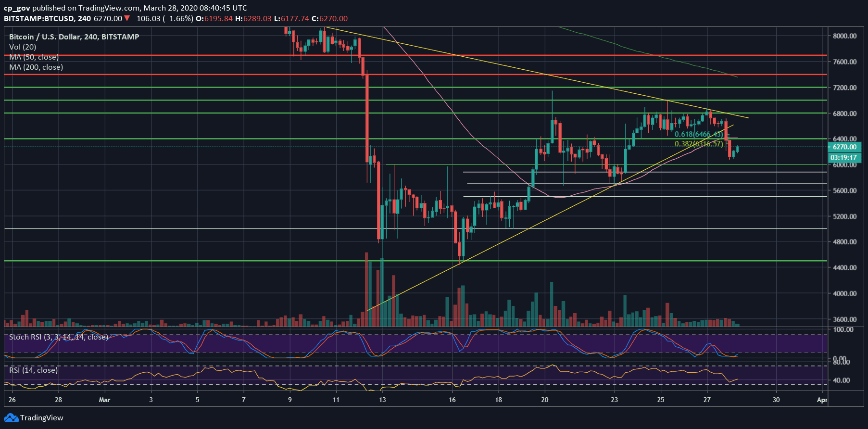868x429 pixels.
Task: Click the red down-triangle change indicator
Action: [127, 18]
